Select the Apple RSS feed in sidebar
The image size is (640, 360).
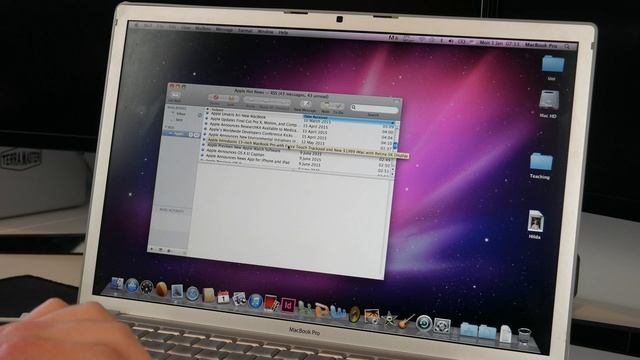pos(180,134)
